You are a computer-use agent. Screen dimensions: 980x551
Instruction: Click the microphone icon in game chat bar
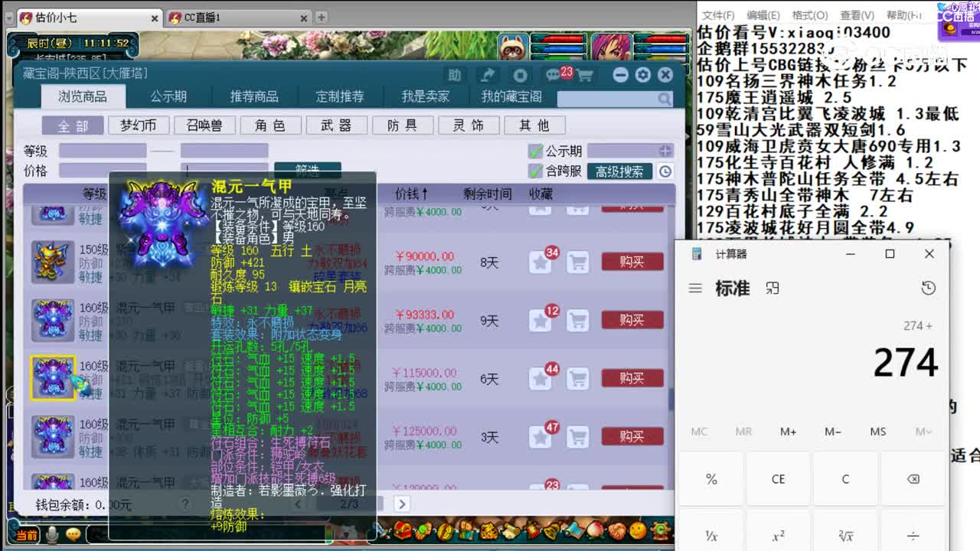52,534
